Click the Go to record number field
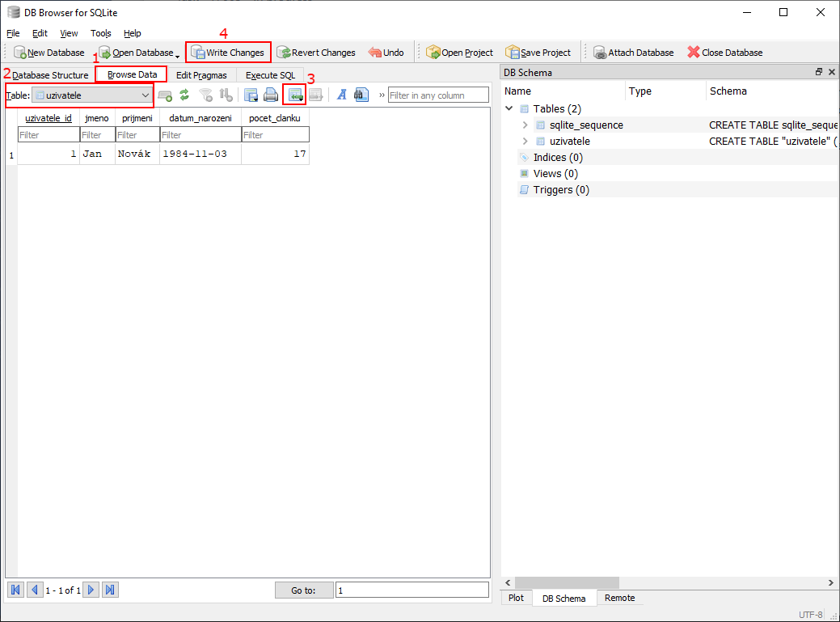 412,590
